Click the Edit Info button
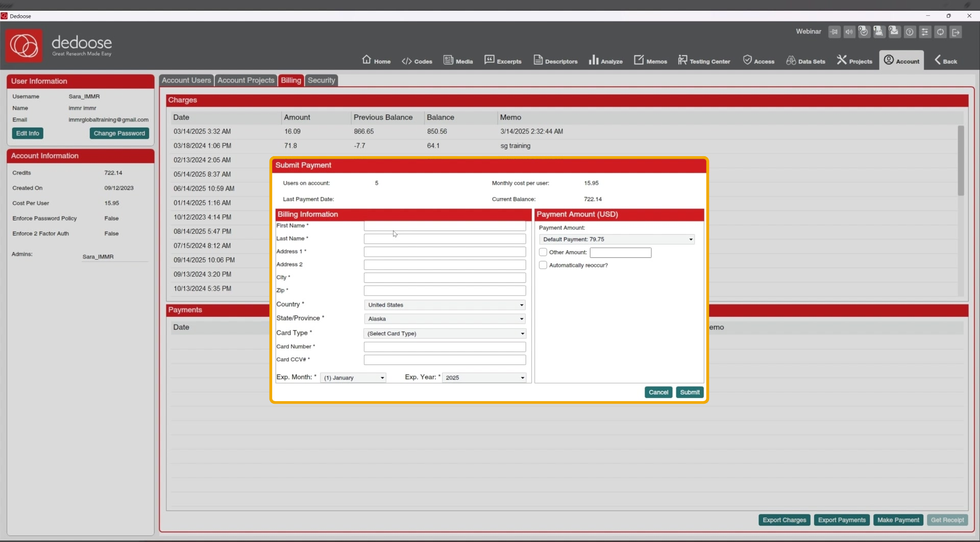The image size is (980, 542). tap(28, 133)
